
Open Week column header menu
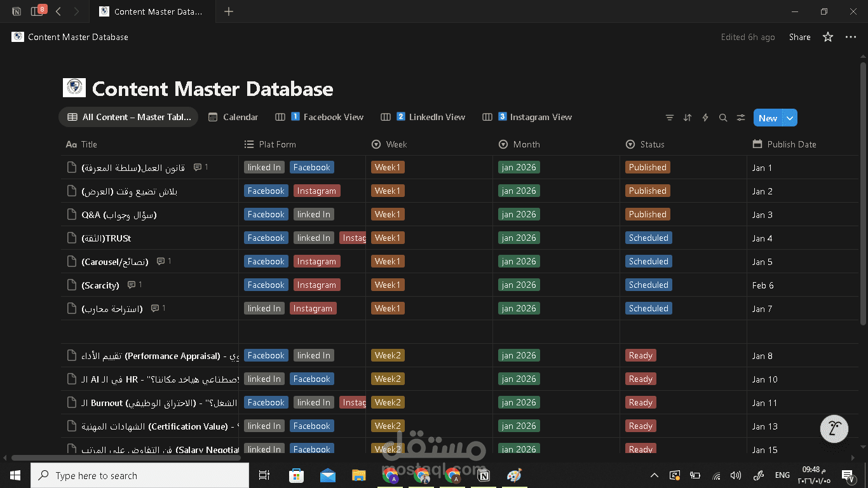pyautogui.click(x=429, y=144)
